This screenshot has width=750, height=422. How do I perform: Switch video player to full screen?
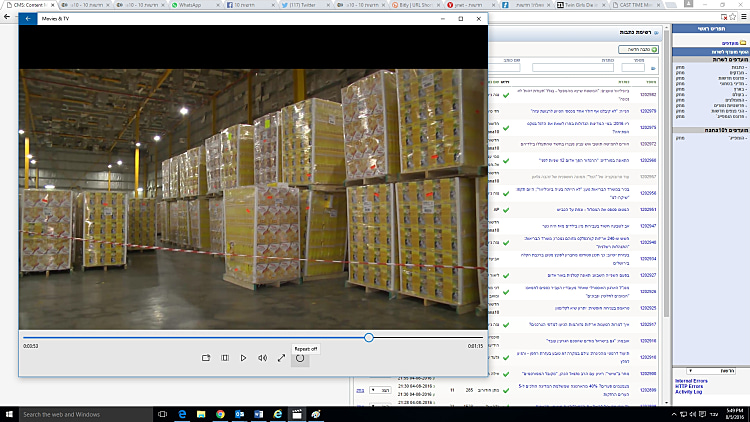[x=281, y=357]
